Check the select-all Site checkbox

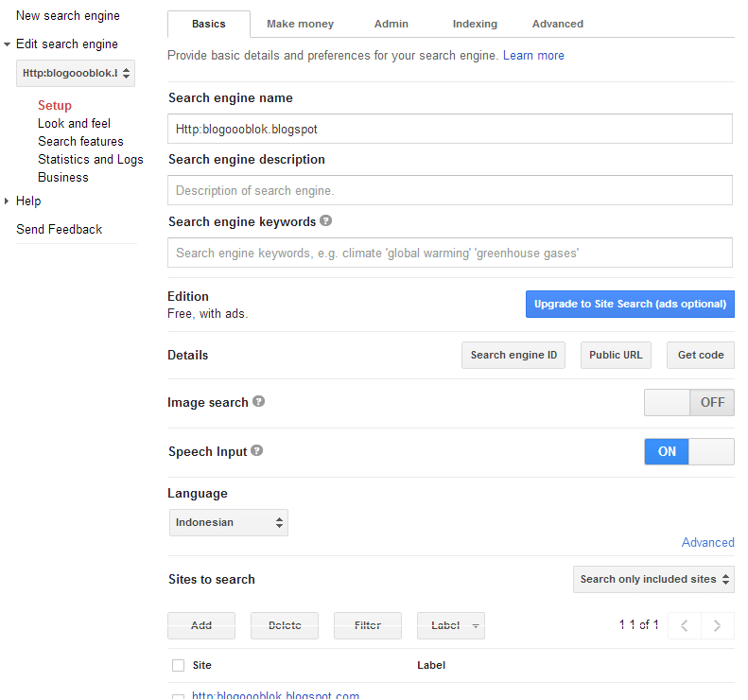pos(179,665)
